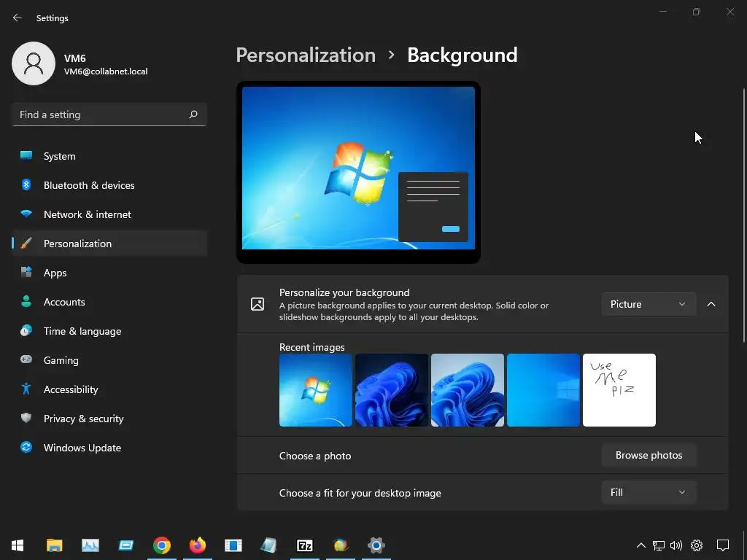Open System settings via monitor icon
The image size is (747, 560).
point(26,156)
